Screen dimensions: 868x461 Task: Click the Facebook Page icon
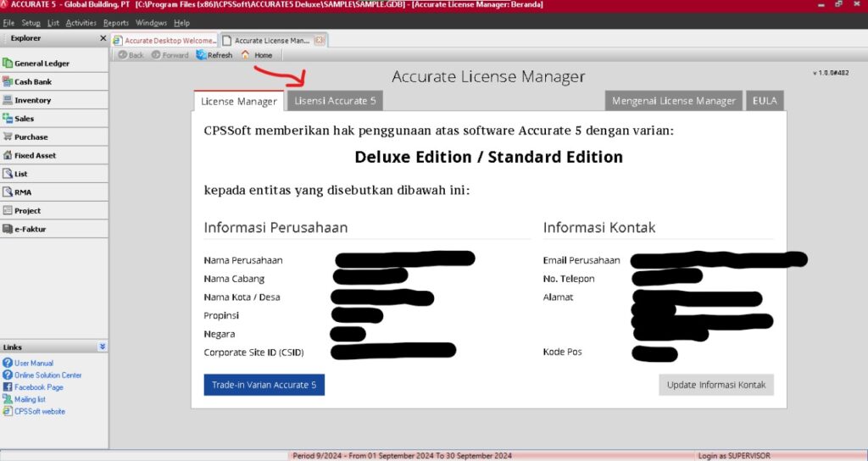(x=7, y=387)
